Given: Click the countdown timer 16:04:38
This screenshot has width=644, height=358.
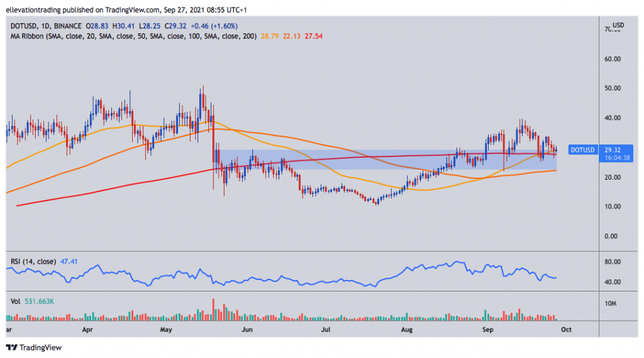Looking at the screenshot, I should coord(617,158).
